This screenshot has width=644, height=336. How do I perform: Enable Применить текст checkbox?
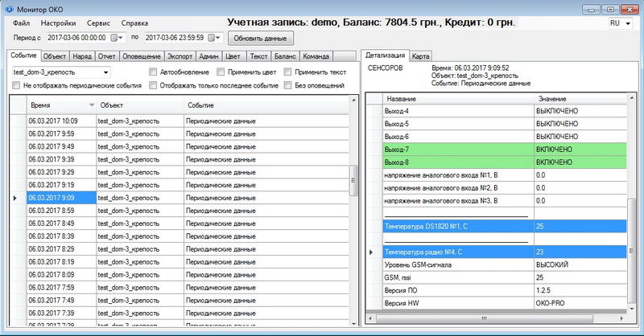[x=287, y=72]
